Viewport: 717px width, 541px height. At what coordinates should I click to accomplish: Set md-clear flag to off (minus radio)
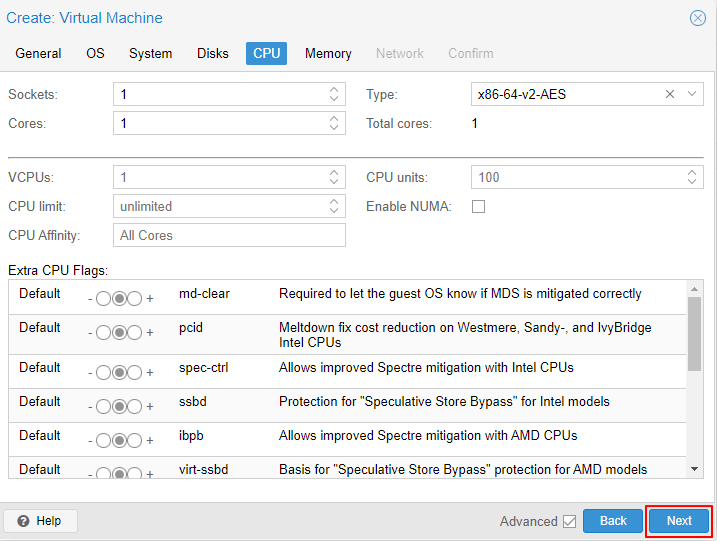point(103,299)
